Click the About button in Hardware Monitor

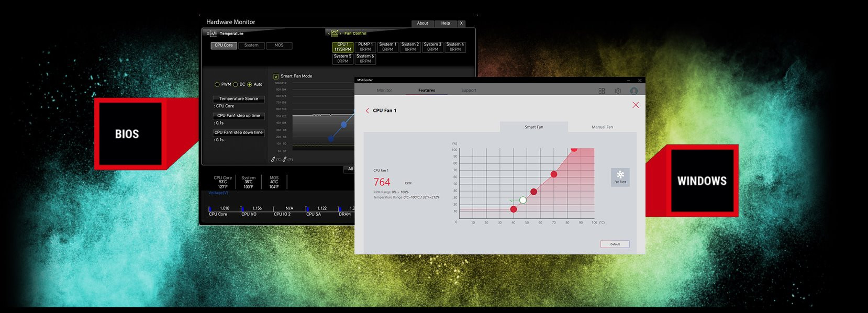pos(422,24)
